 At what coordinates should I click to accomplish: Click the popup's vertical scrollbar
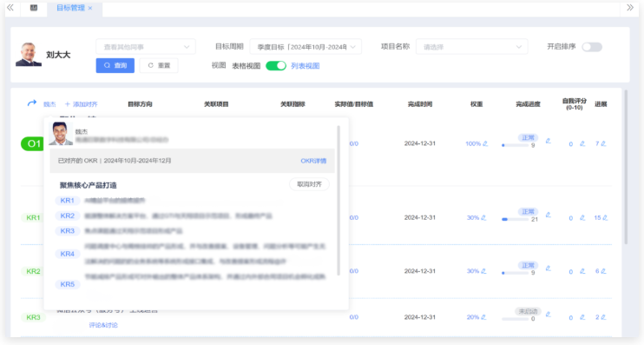(338, 201)
